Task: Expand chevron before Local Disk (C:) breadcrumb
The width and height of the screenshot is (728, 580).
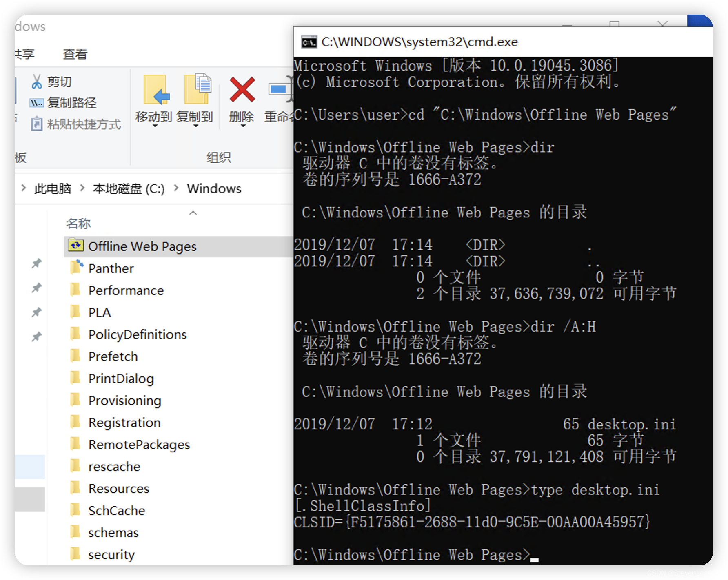Action: click(82, 188)
